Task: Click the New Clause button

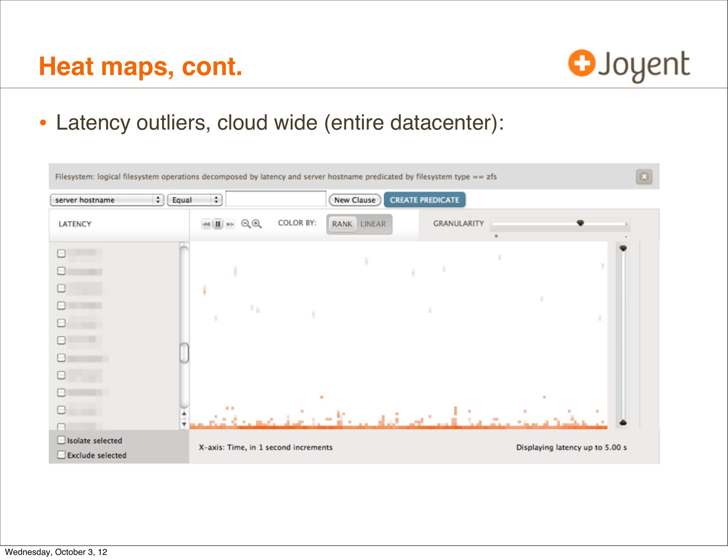Action: pyautogui.click(x=354, y=200)
